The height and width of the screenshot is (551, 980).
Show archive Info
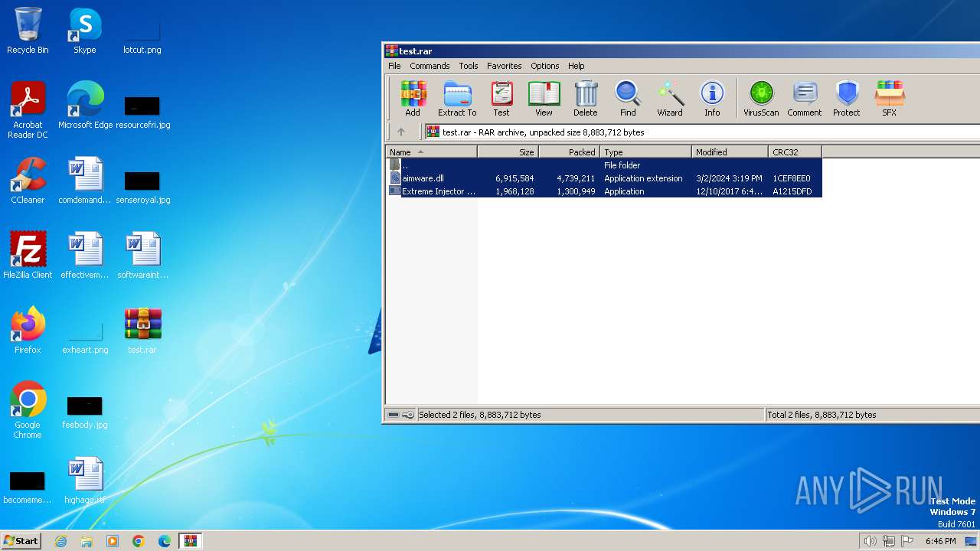pos(712,99)
